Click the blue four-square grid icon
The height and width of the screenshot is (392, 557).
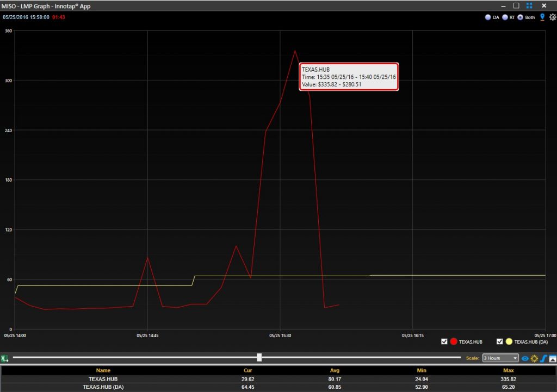(x=529, y=5)
